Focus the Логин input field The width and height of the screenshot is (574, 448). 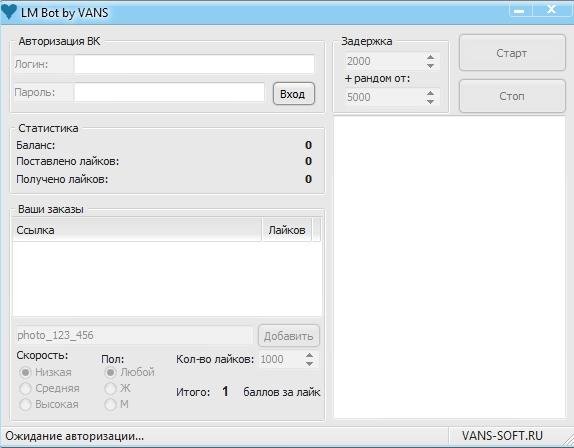pos(194,64)
